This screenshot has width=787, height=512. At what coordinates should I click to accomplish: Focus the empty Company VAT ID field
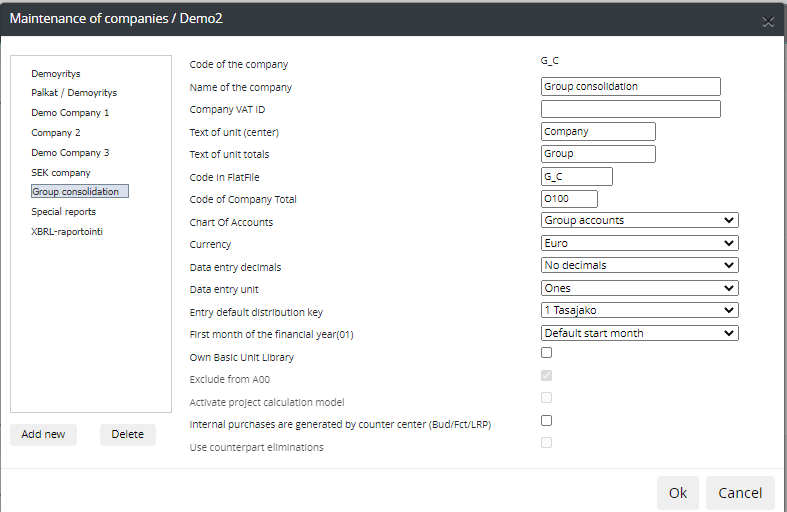coord(630,109)
